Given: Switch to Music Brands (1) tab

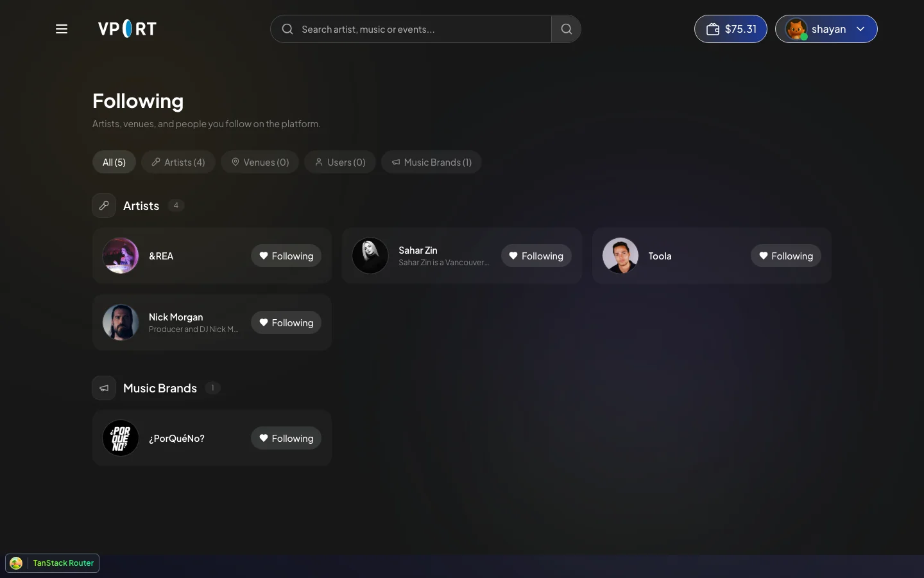Looking at the screenshot, I should click(x=431, y=162).
